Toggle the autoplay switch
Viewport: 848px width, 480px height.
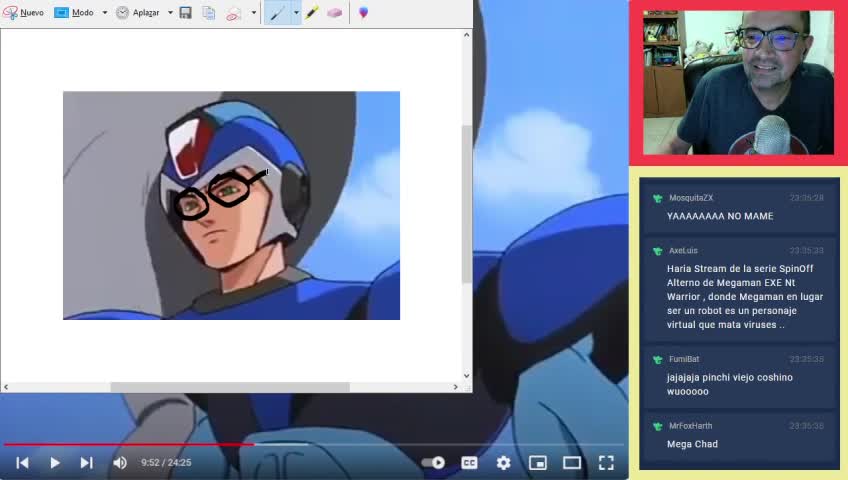coord(433,463)
